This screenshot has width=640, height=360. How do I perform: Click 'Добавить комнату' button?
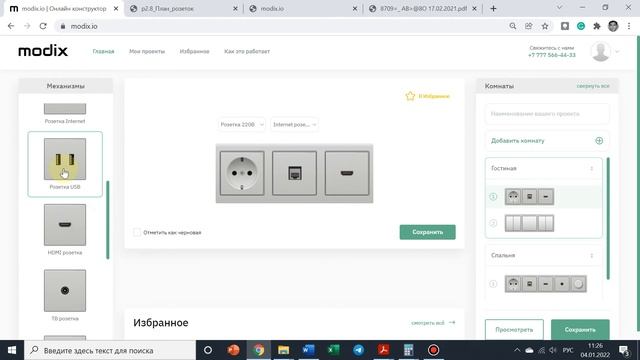pos(547,141)
